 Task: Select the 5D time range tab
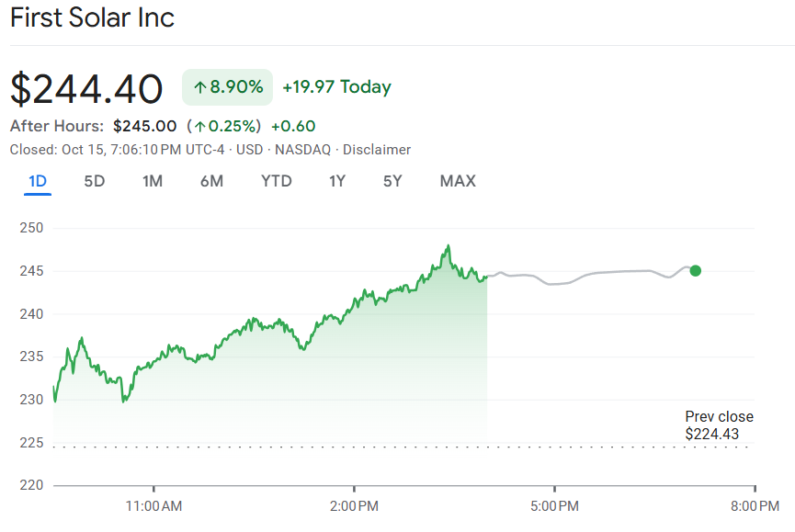tap(95, 181)
